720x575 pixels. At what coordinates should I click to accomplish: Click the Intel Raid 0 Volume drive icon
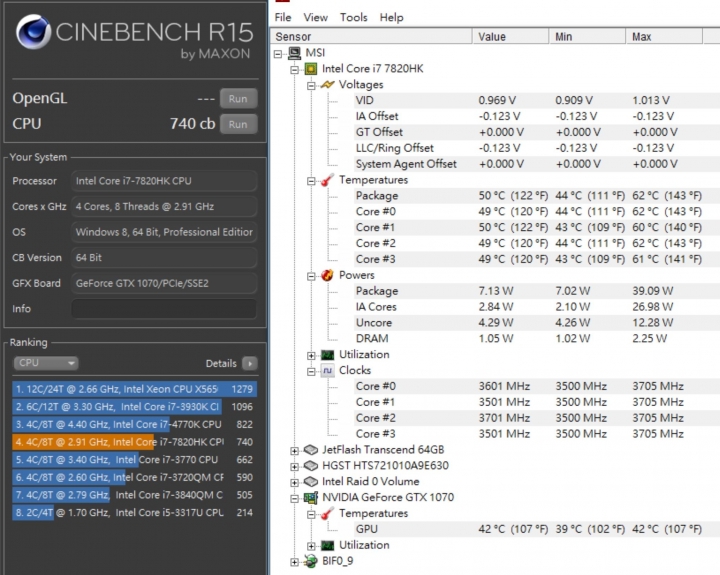[x=311, y=481]
